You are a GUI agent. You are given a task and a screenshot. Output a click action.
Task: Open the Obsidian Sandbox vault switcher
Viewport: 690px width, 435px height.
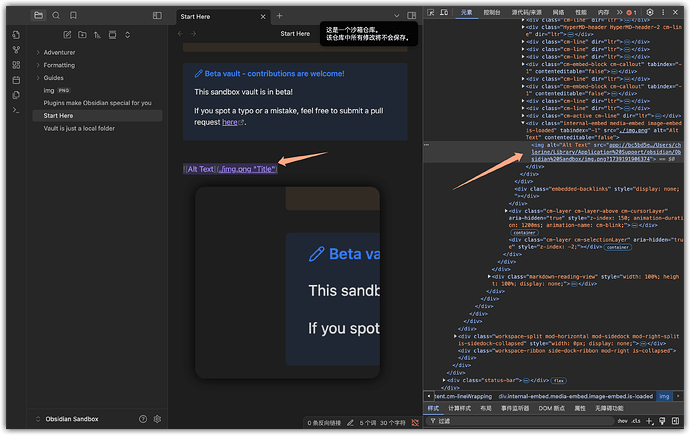coord(68,419)
